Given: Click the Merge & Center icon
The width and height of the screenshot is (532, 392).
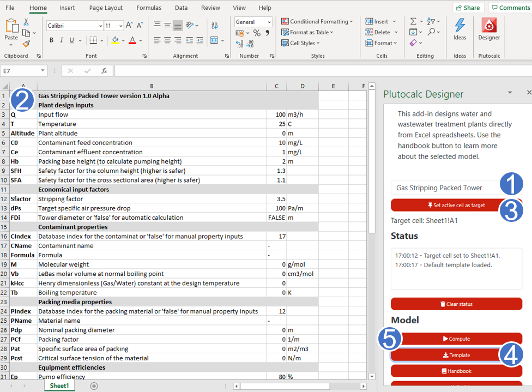Looking at the screenshot, I should coord(214,40).
